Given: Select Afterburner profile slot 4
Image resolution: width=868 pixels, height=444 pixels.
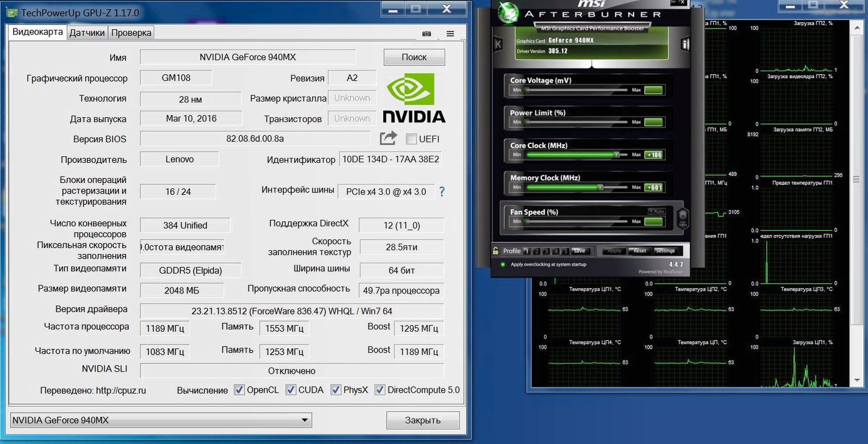Looking at the screenshot, I should tap(556, 251).
